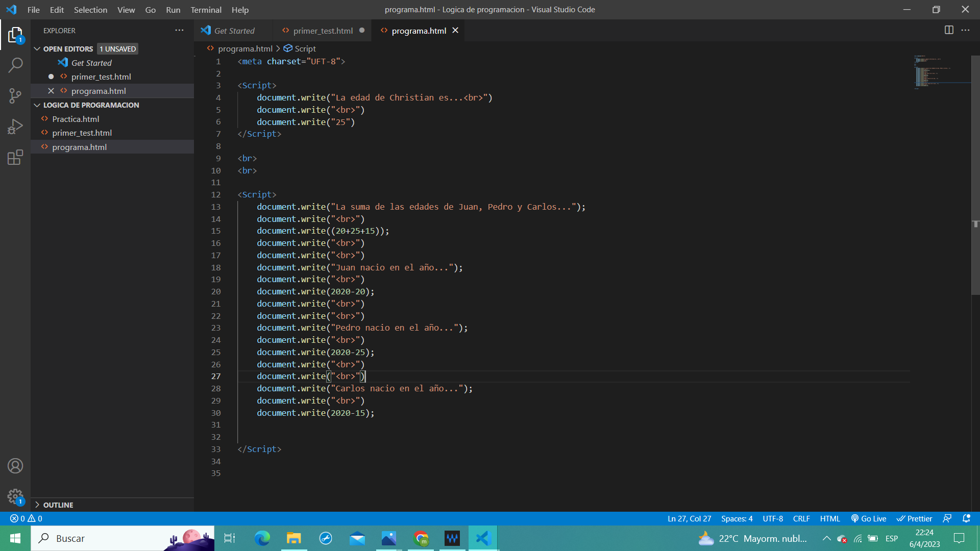Screen dimensions: 980x551
Task: Click the Prettier status bar item
Action: 914,518
